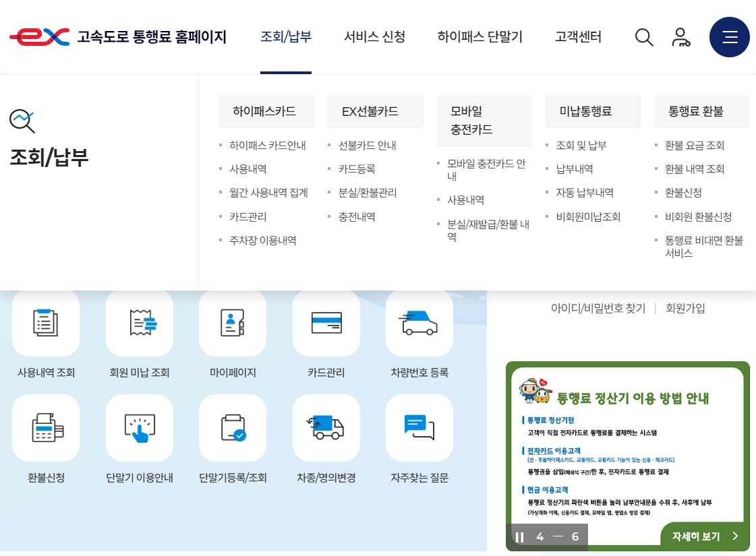
Task: Expand the 하이패스카드 category
Action: pos(266,111)
